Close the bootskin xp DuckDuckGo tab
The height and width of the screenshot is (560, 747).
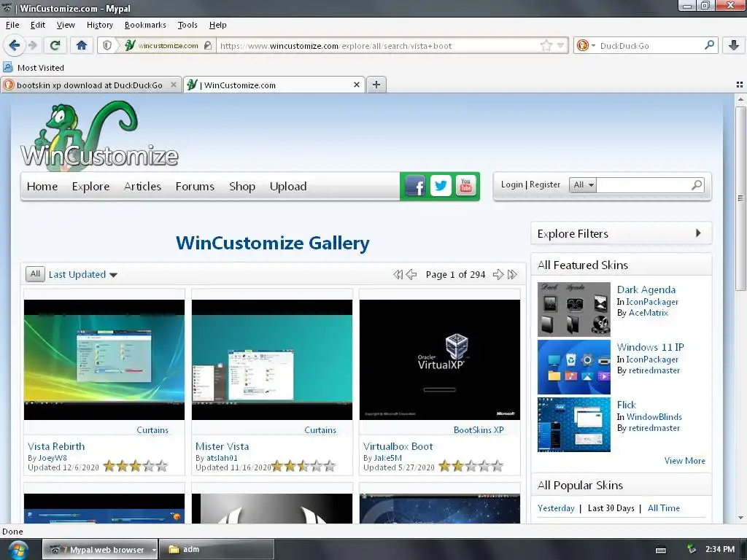pyautogui.click(x=174, y=85)
